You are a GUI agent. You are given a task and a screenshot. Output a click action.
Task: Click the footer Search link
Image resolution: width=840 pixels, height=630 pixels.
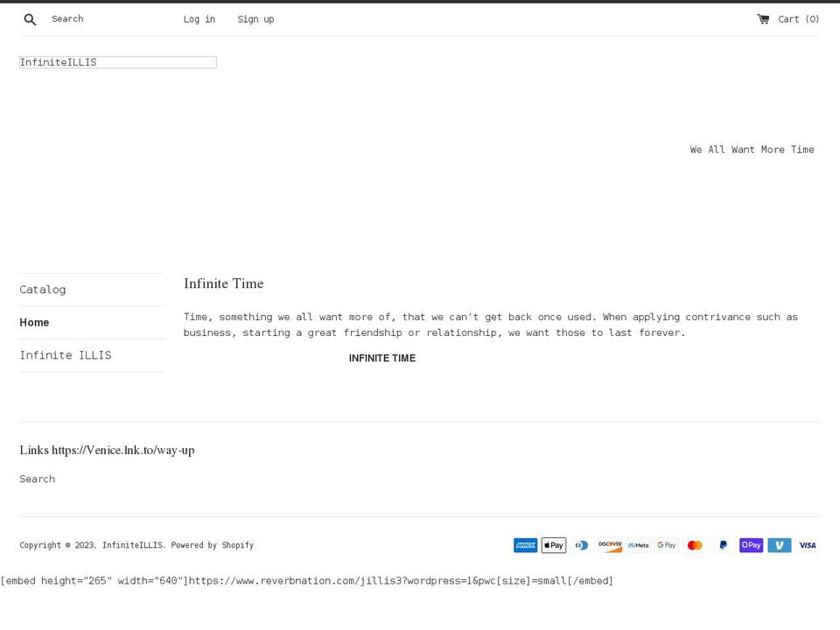point(38,479)
